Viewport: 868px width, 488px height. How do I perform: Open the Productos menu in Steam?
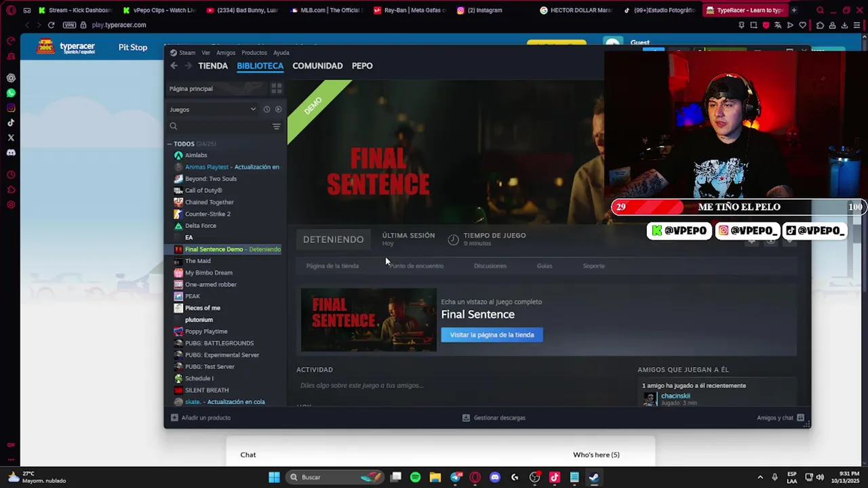point(254,53)
